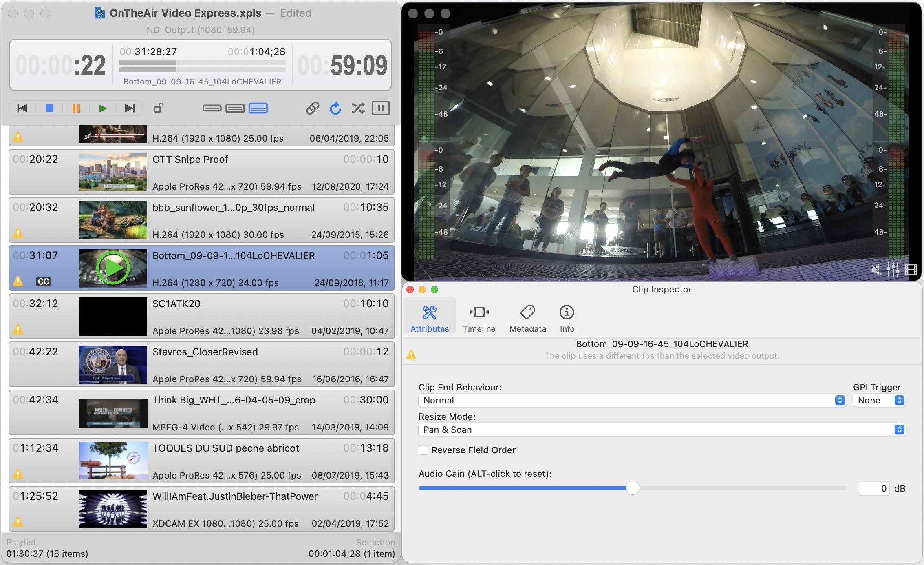Select the smallest row size view

(212, 108)
